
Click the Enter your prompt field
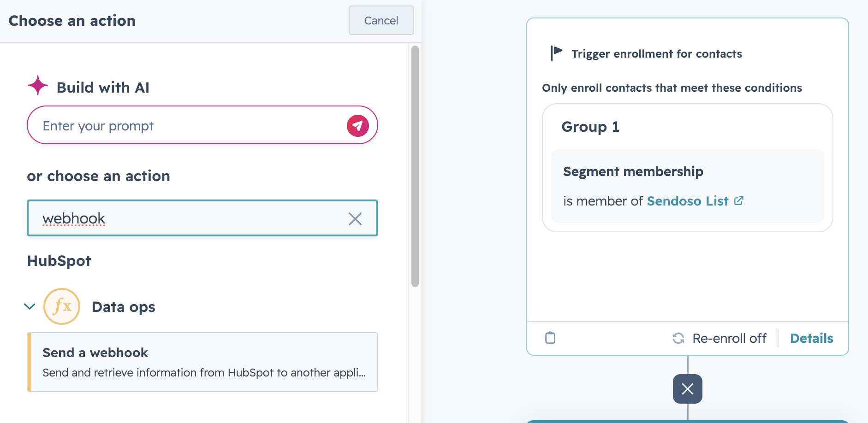coord(189,125)
